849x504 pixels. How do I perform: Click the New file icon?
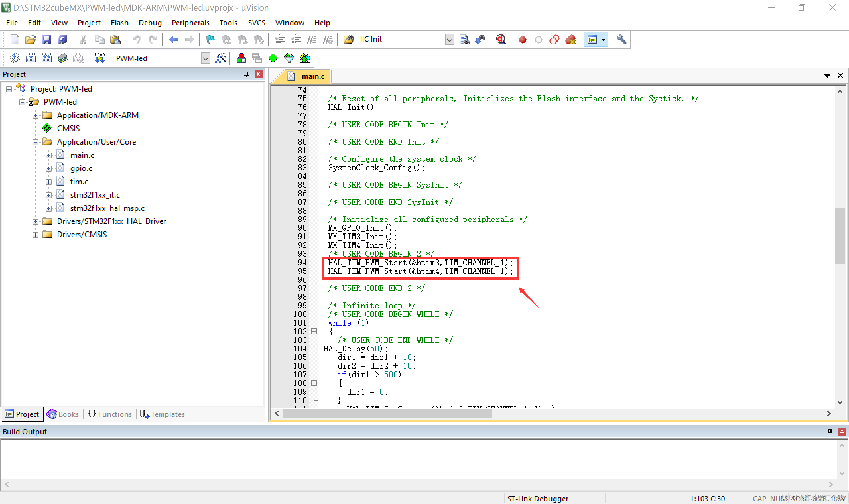click(x=15, y=40)
